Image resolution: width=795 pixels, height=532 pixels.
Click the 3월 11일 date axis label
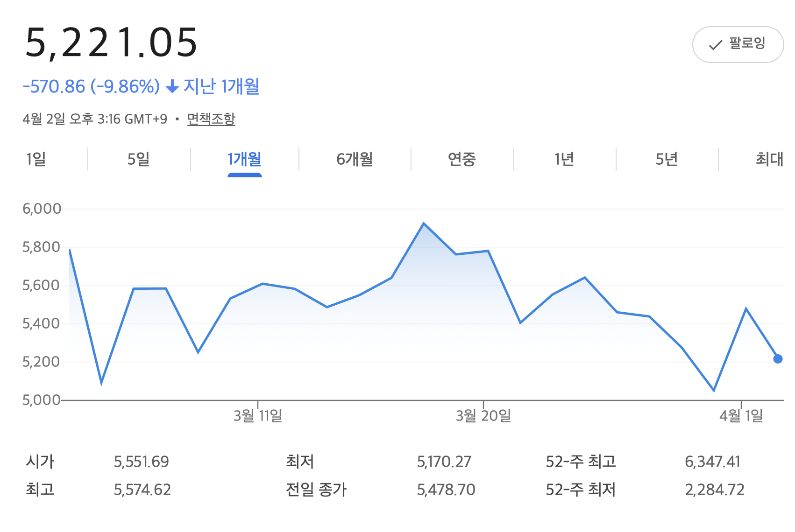[258, 415]
